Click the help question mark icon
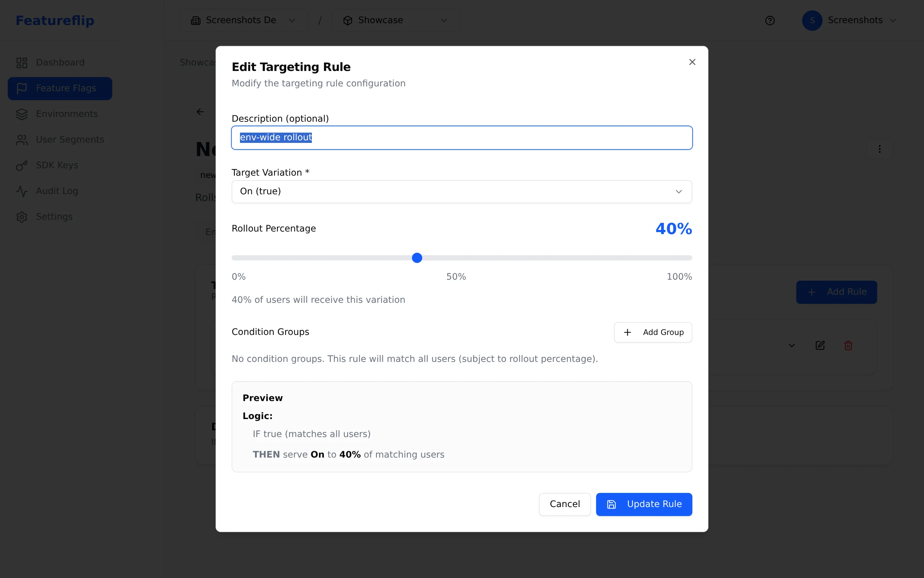The image size is (924, 578). pos(770,20)
